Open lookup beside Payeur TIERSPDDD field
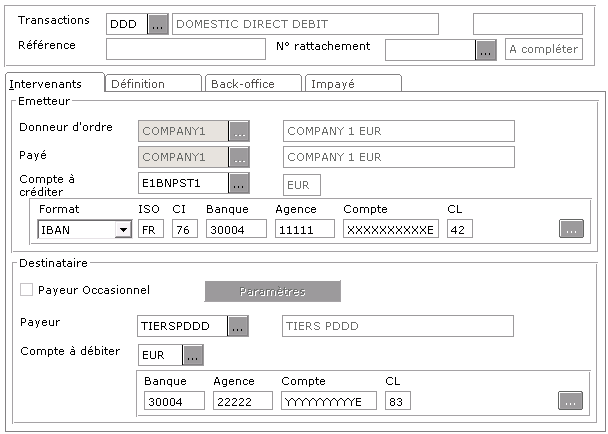 point(239,326)
